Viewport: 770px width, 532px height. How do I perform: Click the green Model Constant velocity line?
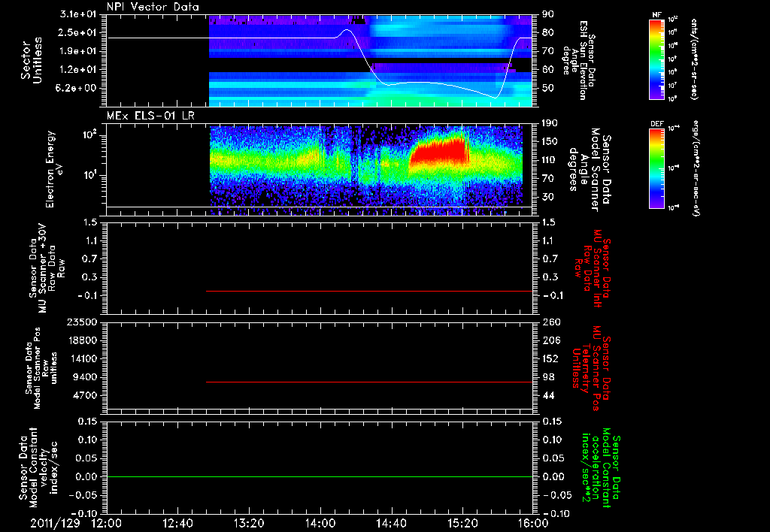pos(320,476)
